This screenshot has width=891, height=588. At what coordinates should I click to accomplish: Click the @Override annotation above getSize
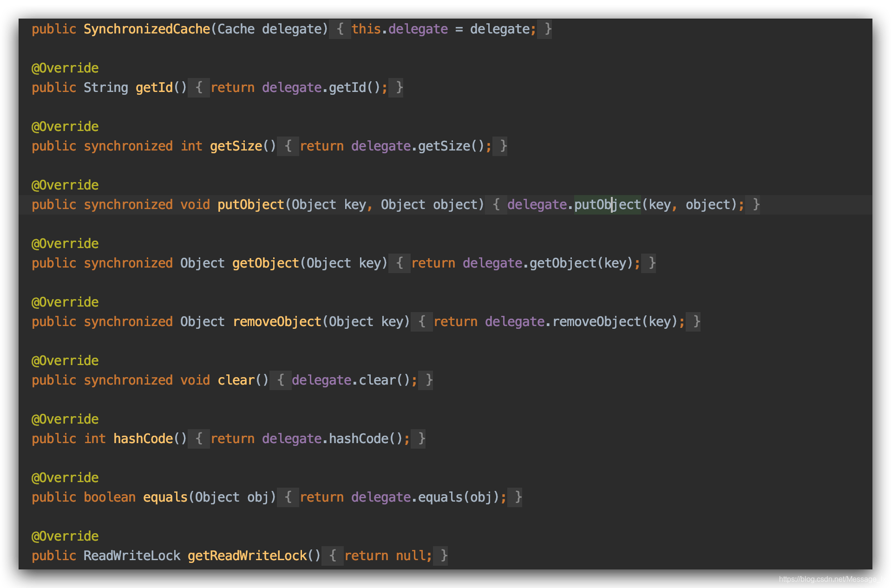point(65,127)
